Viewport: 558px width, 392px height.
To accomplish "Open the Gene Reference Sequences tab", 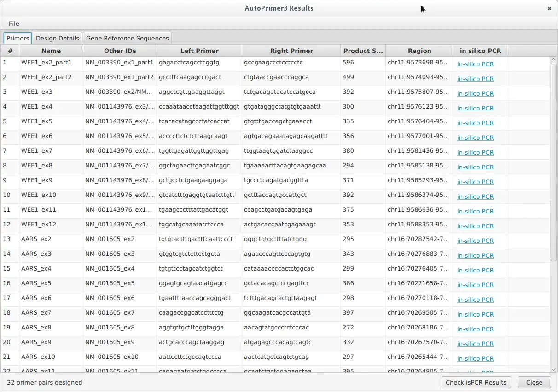I will point(127,38).
